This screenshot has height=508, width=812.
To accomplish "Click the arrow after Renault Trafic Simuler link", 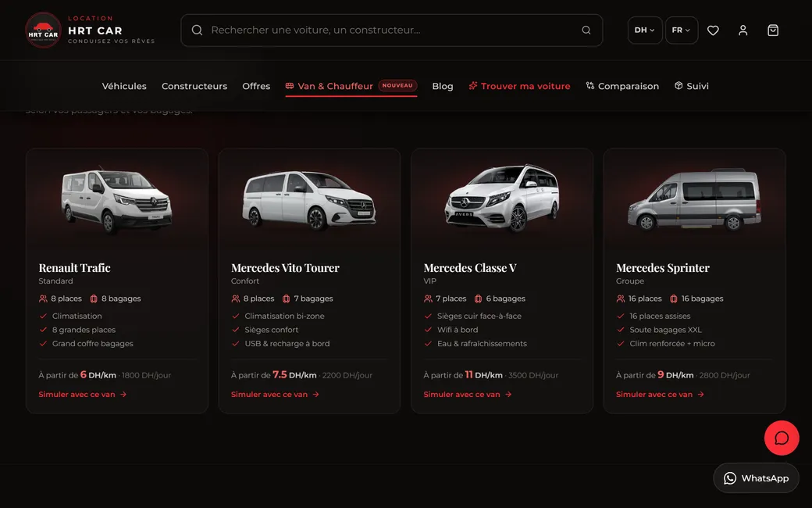I will [123, 395].
